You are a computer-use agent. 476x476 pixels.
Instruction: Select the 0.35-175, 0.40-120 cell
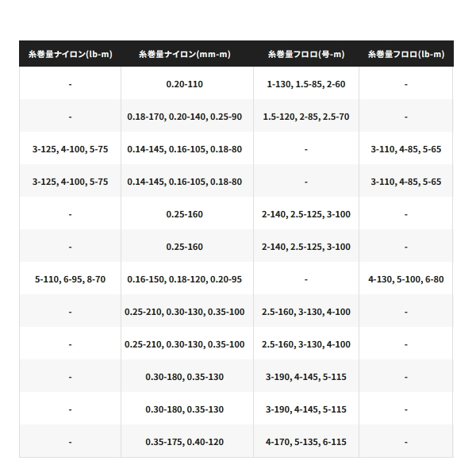point(184,442)
